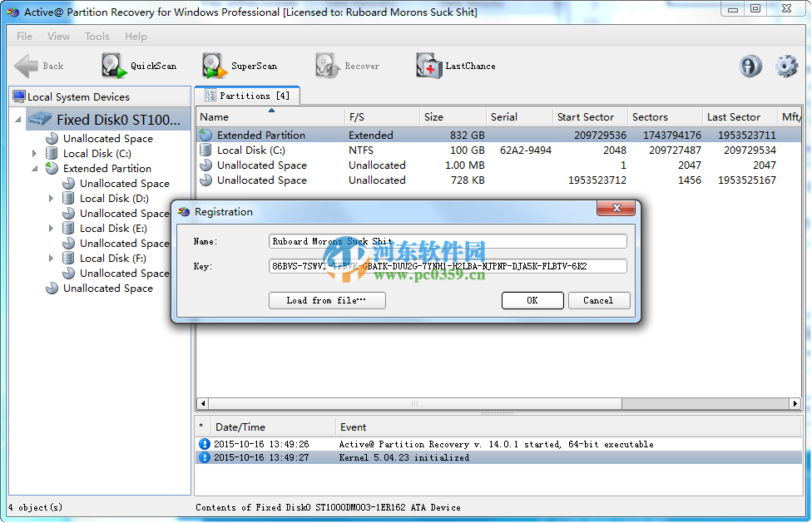Launch SuperScan from the toolbar
Image resolution: width=812 pixels, height=523 pixels.
[237, 65]
